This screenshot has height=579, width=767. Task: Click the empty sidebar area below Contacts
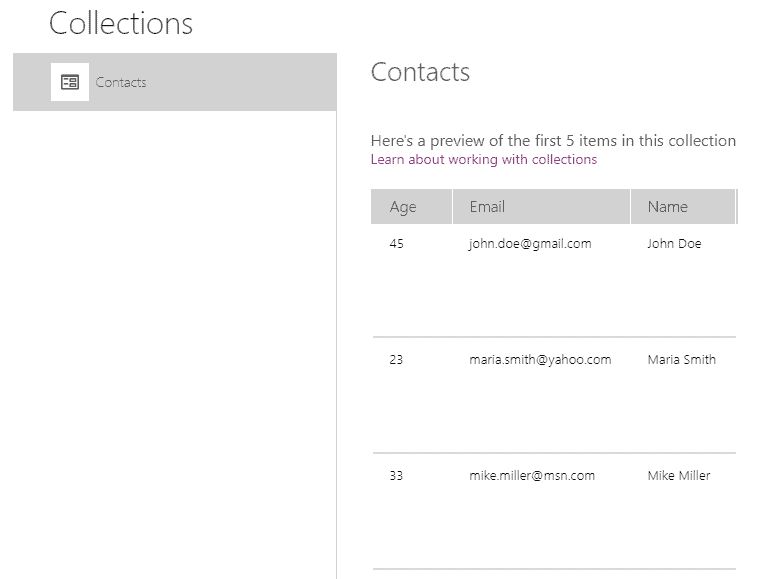click(x=175, y=340)
